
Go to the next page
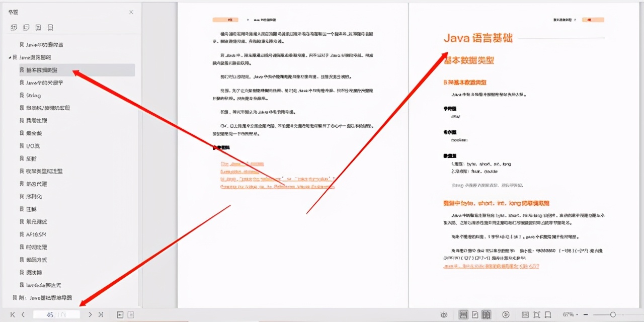[90, 314]
